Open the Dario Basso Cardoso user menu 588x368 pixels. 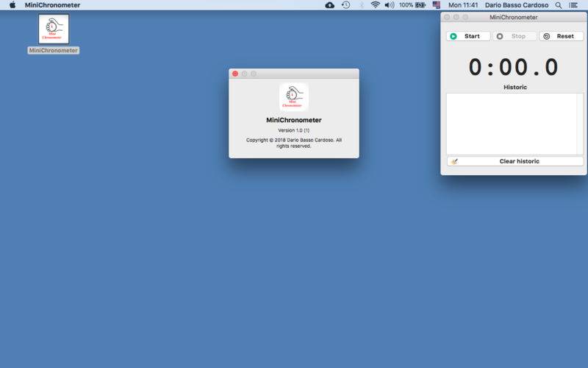pos(517,5)
